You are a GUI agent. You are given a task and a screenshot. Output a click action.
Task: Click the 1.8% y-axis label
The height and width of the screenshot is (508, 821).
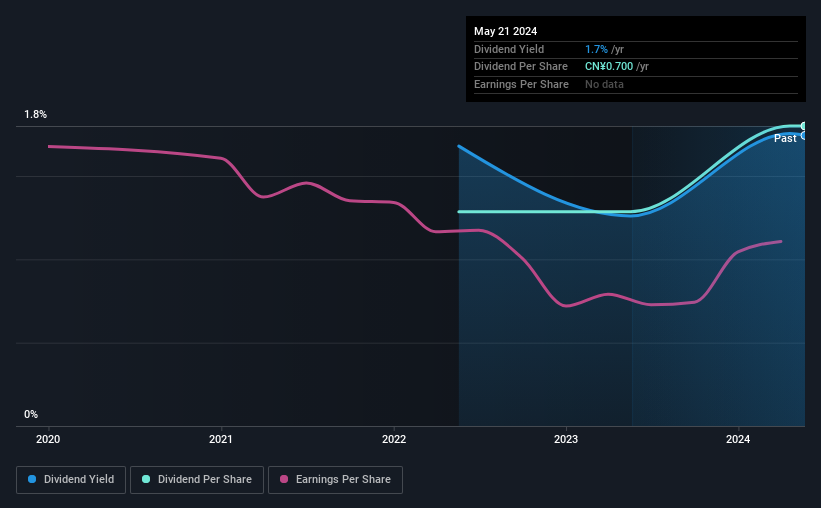coord(36,114)
